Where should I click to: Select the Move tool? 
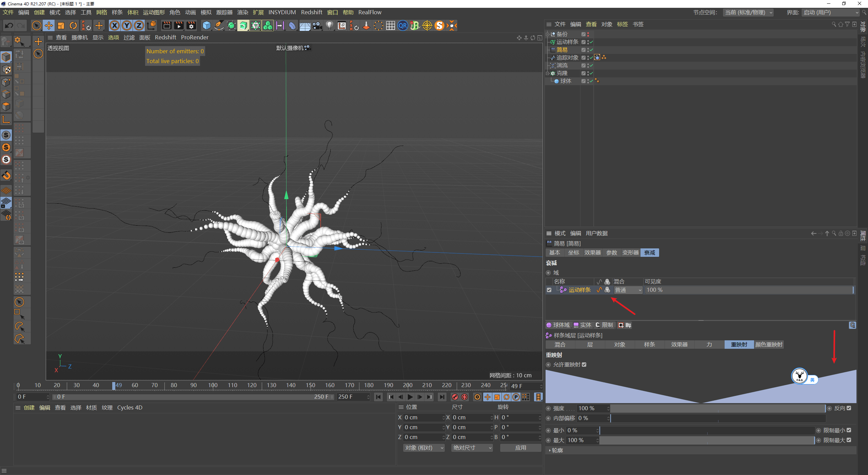point(49,25)
